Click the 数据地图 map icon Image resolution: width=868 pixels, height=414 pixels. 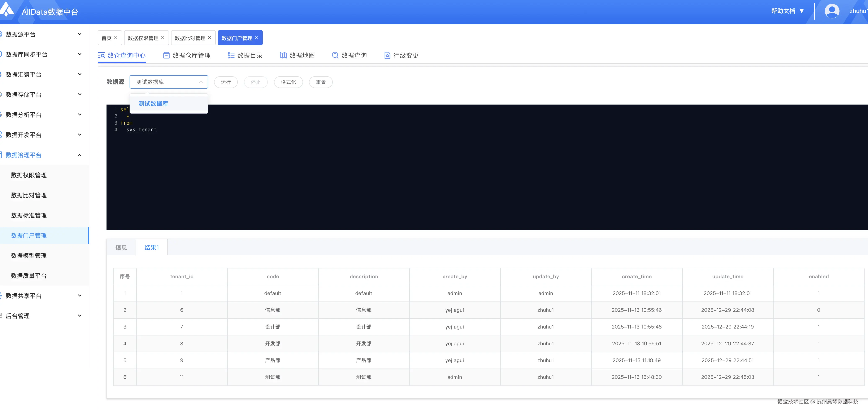283,55
